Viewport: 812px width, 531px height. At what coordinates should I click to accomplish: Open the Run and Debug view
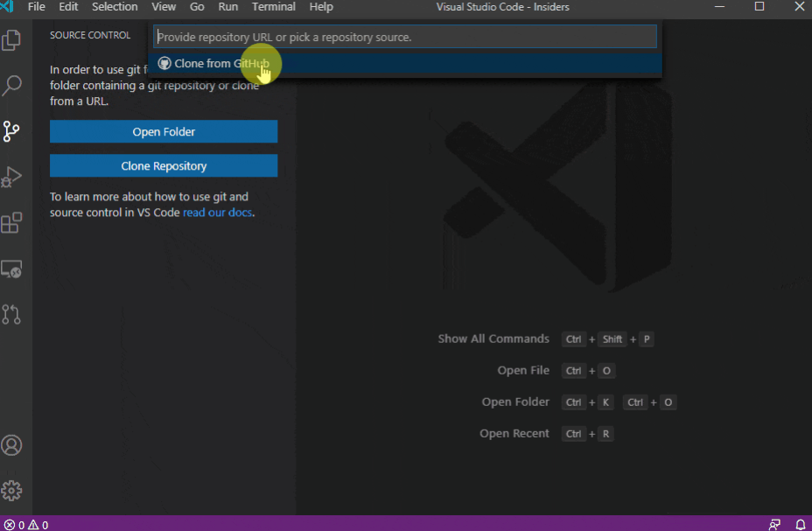(11, 177)
